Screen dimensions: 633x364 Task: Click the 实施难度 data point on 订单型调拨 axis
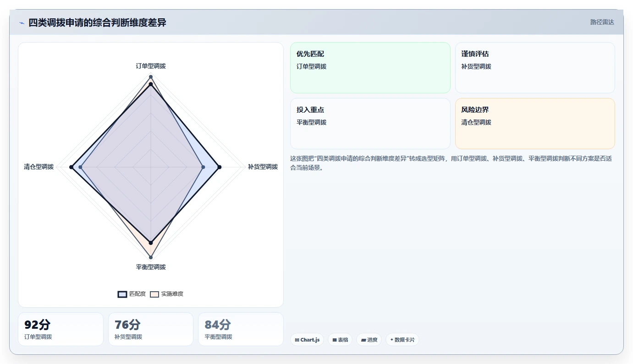[x=151, y=77]
